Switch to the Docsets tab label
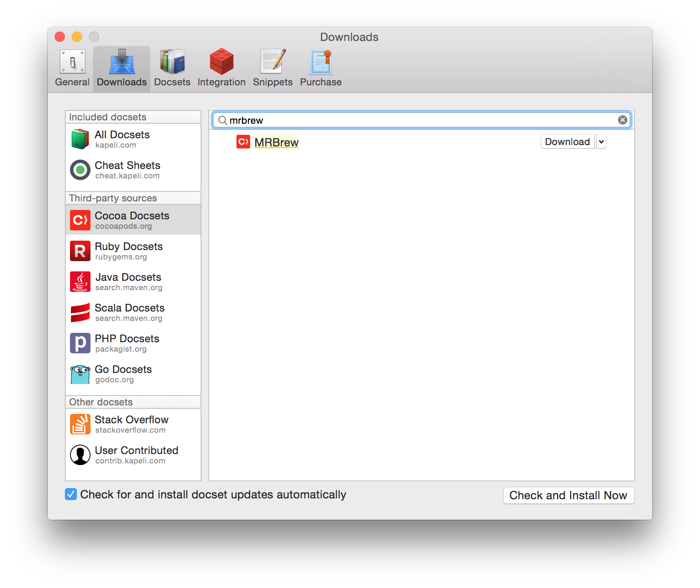The image size is (700, 588). pos(172,82)
